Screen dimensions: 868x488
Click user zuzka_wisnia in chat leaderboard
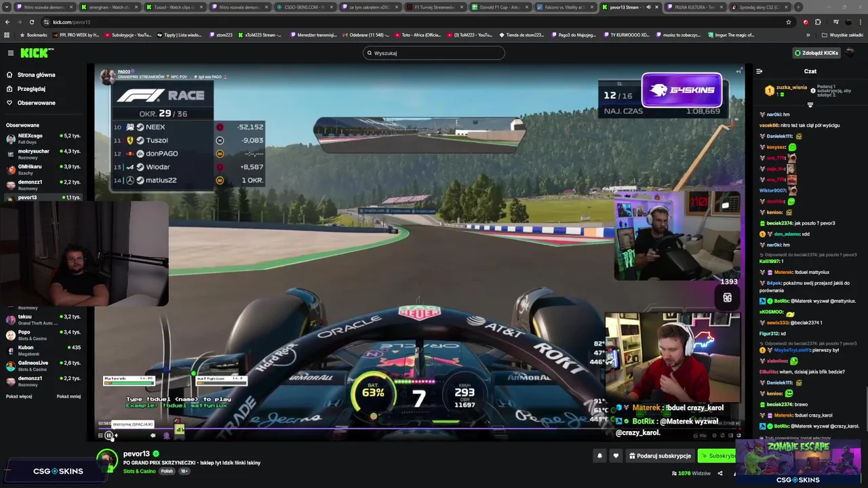(791, 87)
